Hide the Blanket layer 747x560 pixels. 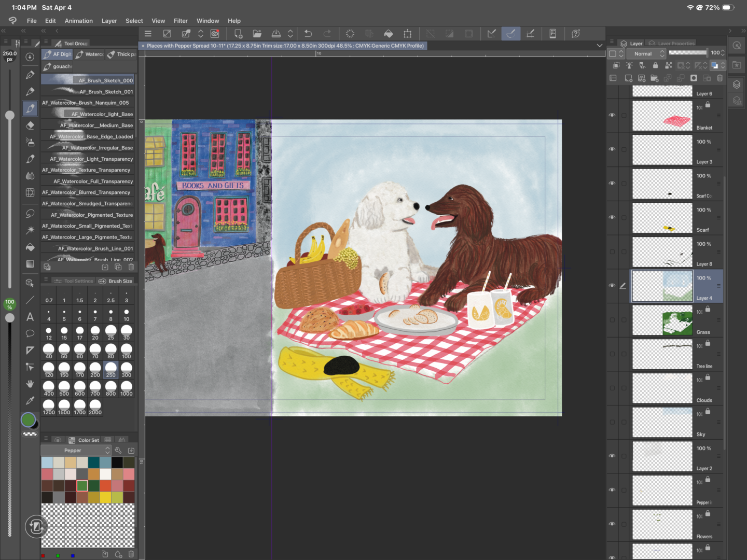[612, 115]
